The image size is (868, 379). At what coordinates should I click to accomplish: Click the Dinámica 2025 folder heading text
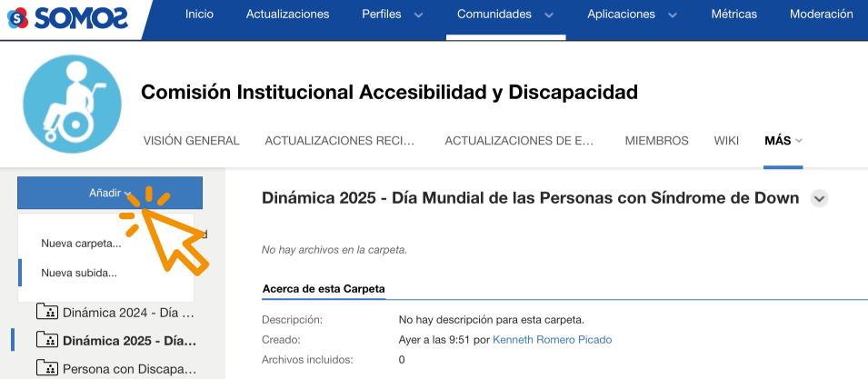[530, 198]
